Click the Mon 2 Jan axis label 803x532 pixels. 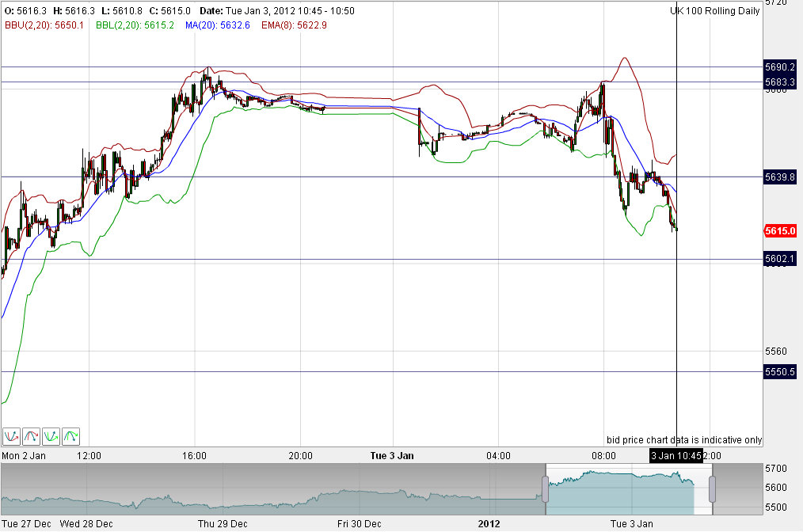[24, 455]
